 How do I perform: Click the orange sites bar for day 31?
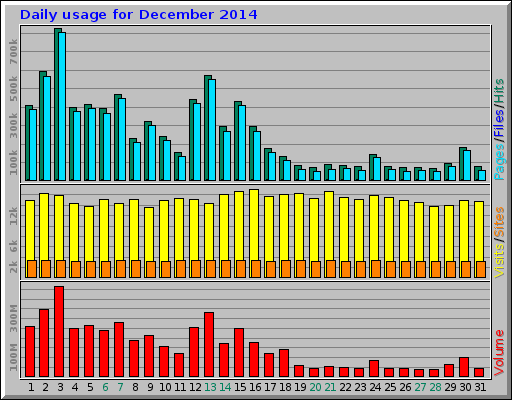tap(481, 269)
